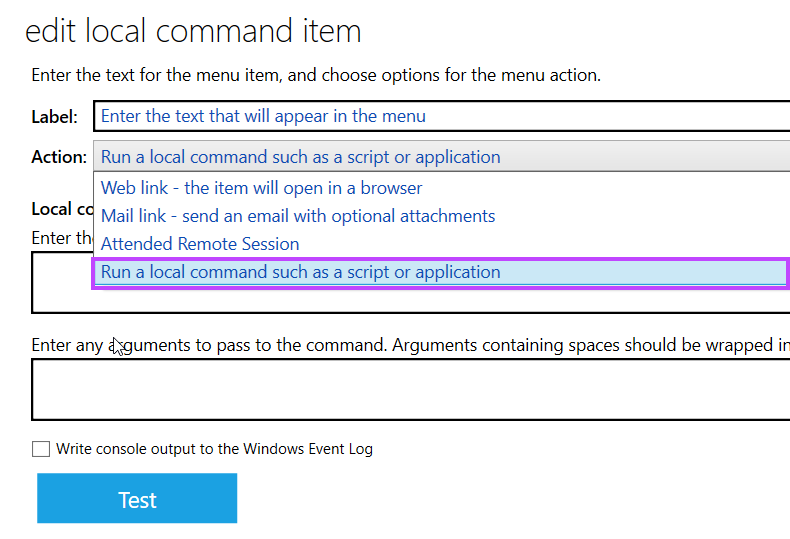Choose Mail link with optional attachments
Screen dimensions: 790x539
[x=298, y=216]
